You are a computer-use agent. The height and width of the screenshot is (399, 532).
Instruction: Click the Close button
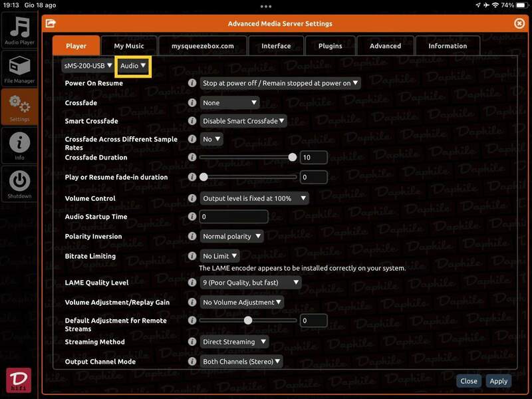469,381
